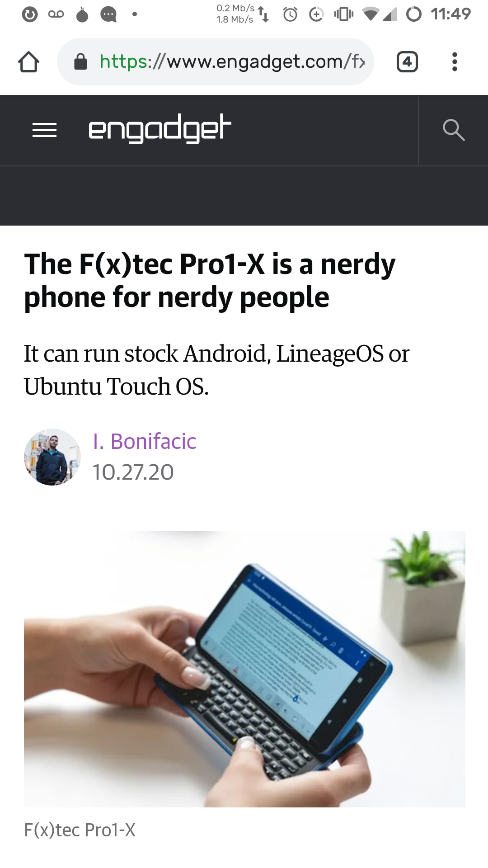Tap the article headline about F(x)tec Pro1-X

click(210, 281)
